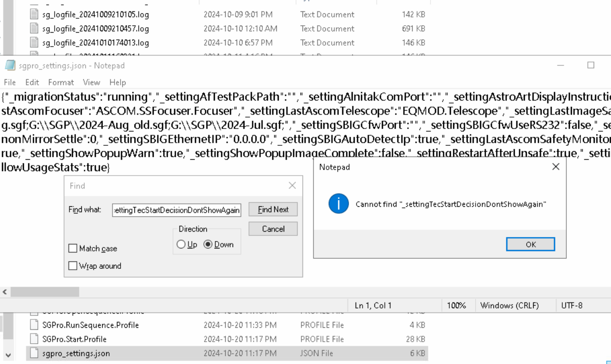This screenshot has width=611, height=364.
Task: Select the sg_logfile_20241009210105.log file icon
Action: [x=34, y=14]
